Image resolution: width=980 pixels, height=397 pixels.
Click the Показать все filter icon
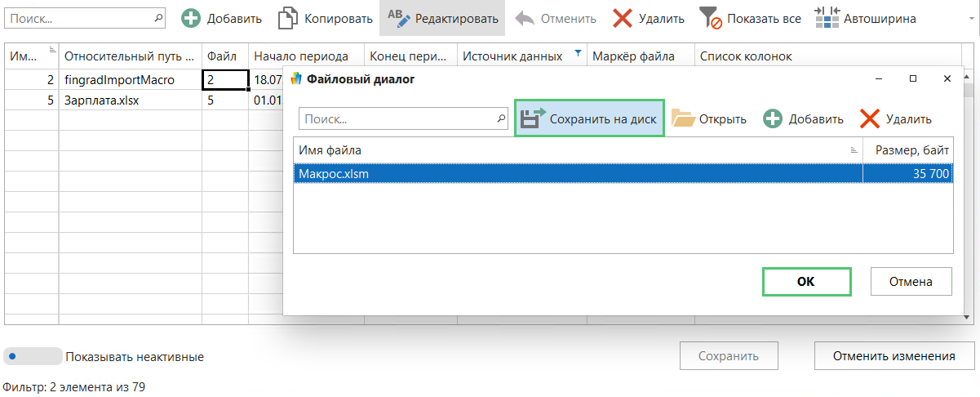pyautogui.click(x=712, y=18)
